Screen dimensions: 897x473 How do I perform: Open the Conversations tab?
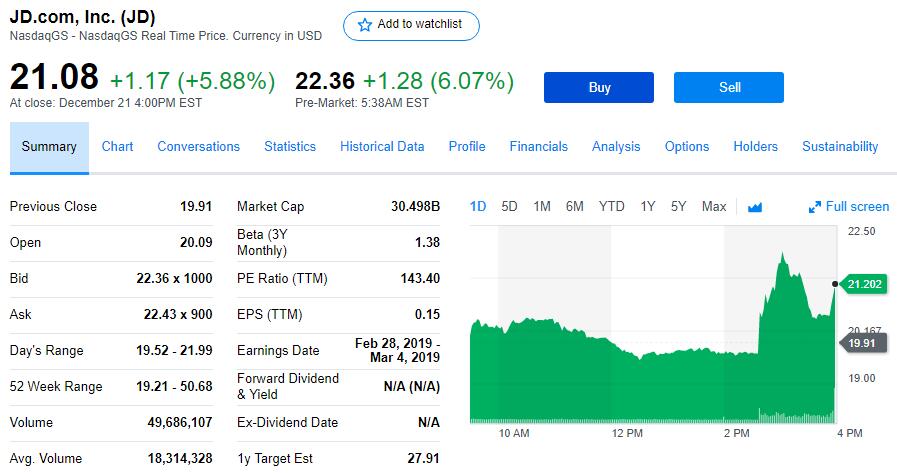(x=198, y=146)
